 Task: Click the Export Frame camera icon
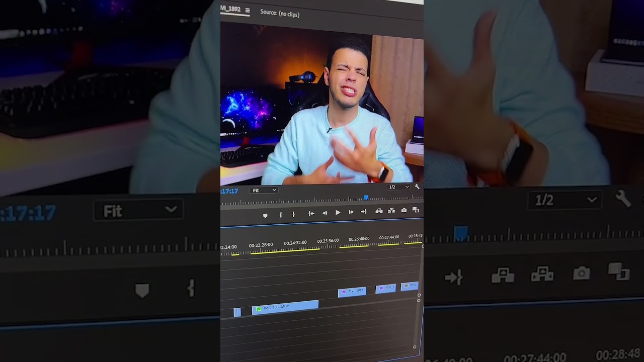404,210
